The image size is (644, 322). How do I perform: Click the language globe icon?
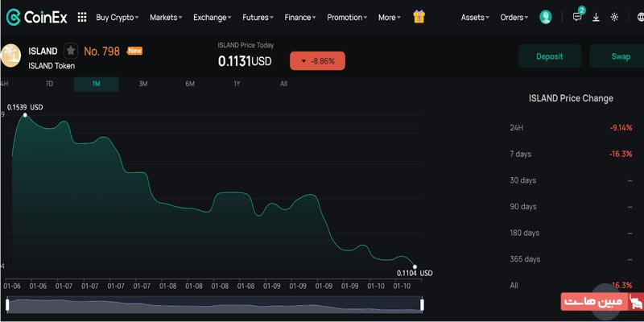pyautogui.click(x=640, y=17)
